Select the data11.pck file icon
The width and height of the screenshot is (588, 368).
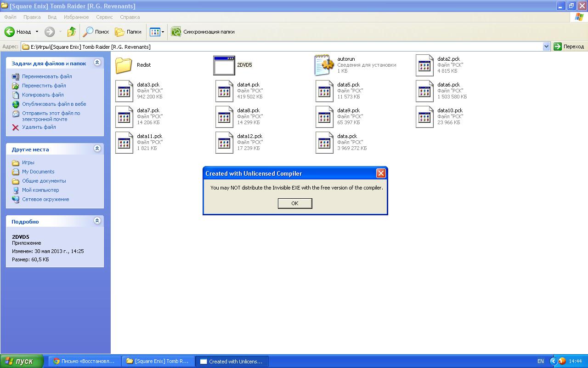tap(124, 143)
